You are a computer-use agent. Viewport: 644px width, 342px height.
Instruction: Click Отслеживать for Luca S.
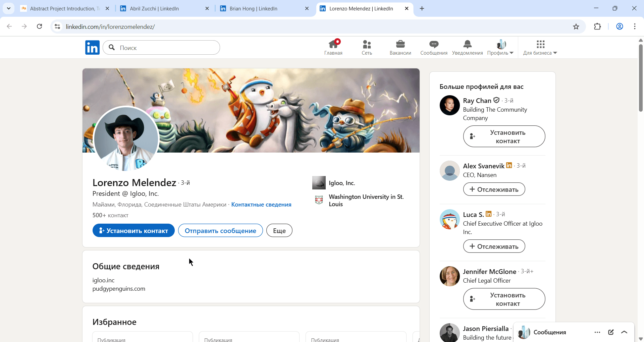click(494, 246)
